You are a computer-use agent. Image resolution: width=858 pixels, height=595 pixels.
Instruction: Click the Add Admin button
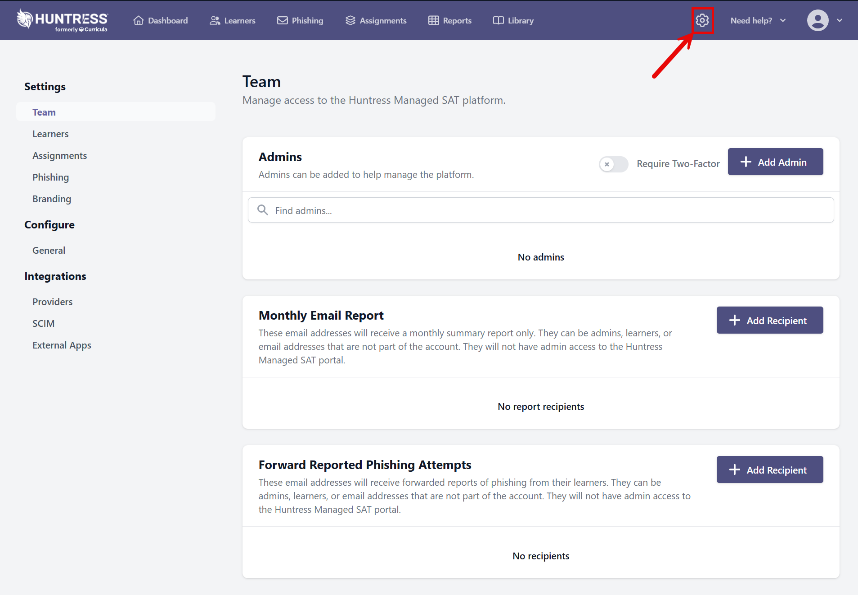coord(775,162)
